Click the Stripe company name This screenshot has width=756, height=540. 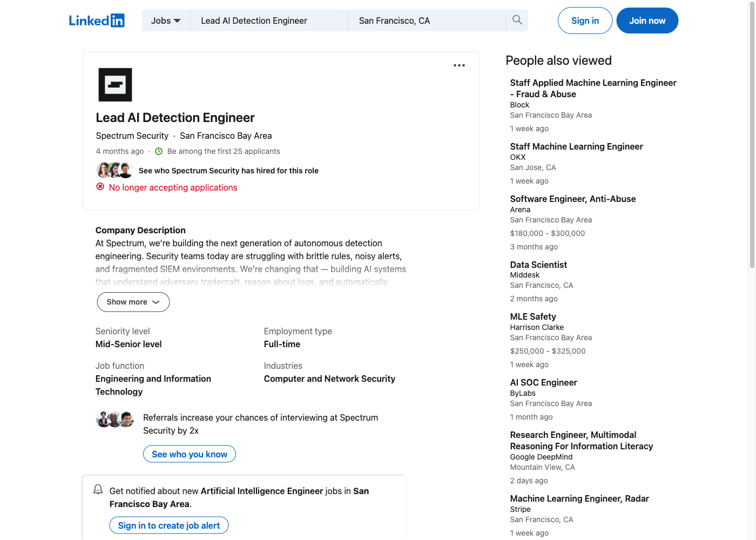coord(520,509)
